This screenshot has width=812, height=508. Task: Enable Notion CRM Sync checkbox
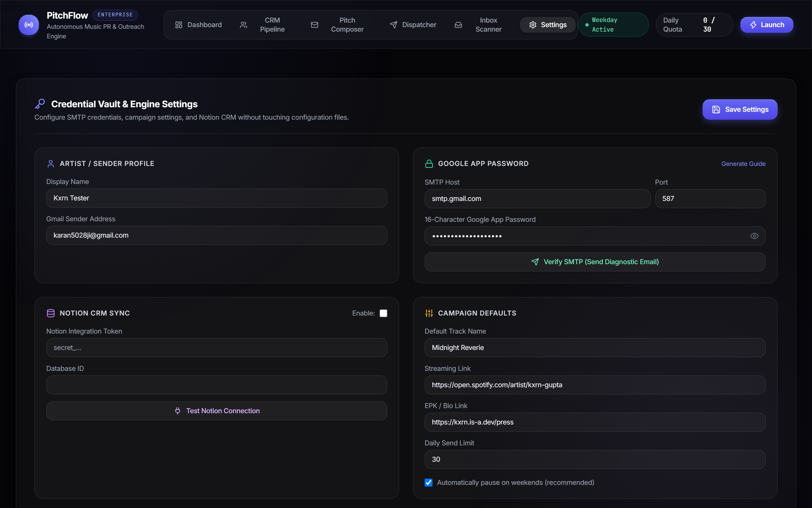[x=383, y=313]
